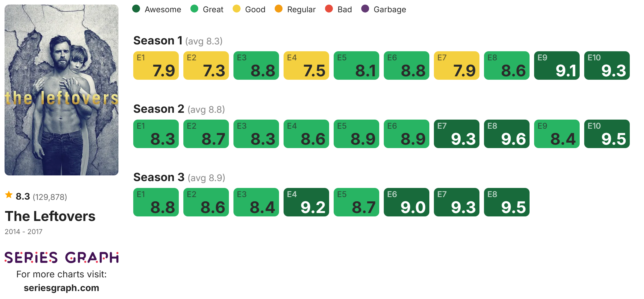The width and height of the screenshot is (644, 299).
Task: Click the orange Regular legend dot
Action: point(278,9)
